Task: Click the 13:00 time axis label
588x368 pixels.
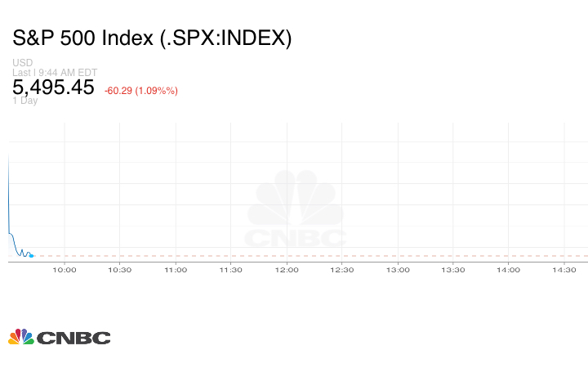Action: (398, 270)
